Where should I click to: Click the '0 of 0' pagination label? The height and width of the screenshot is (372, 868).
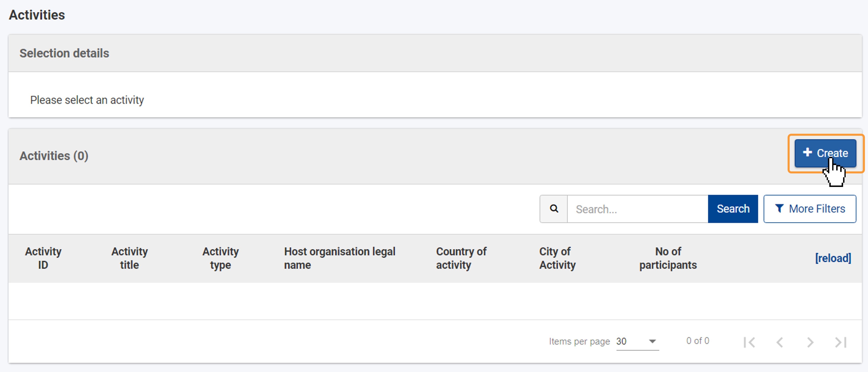[697, 341]
